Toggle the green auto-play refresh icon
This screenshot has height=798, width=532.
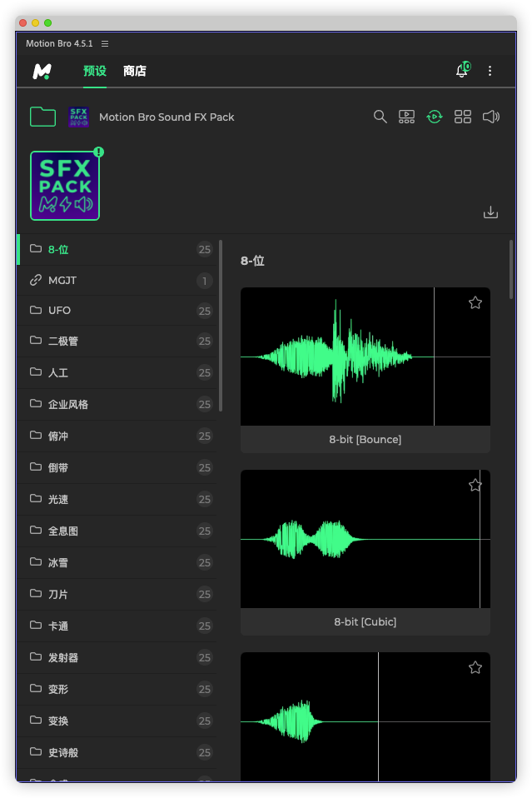[x=435, y=117]
